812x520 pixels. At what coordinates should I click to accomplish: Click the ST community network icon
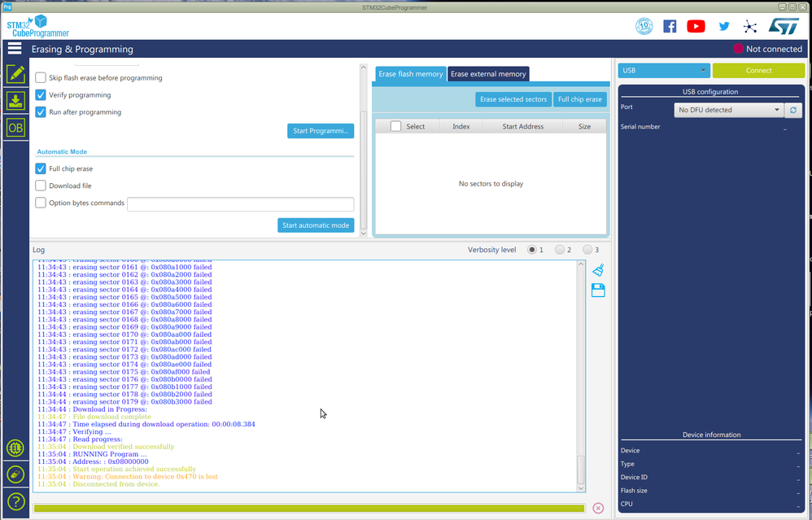(x=749, y=26)
